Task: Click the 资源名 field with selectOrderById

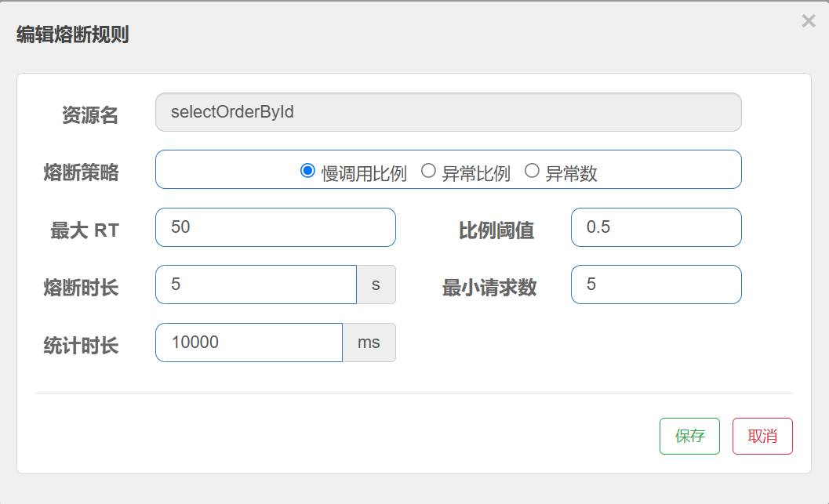Action: pos(449,112)
